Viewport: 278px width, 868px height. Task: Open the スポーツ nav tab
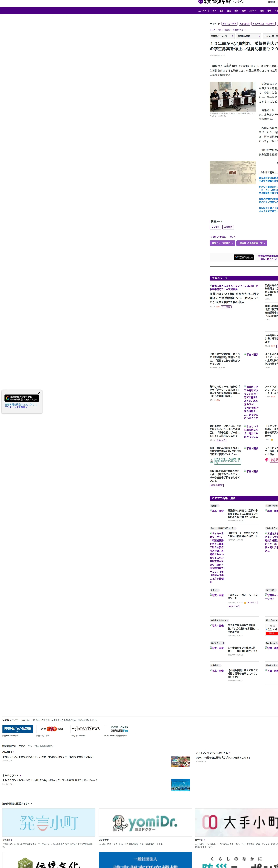click(253, 11)
